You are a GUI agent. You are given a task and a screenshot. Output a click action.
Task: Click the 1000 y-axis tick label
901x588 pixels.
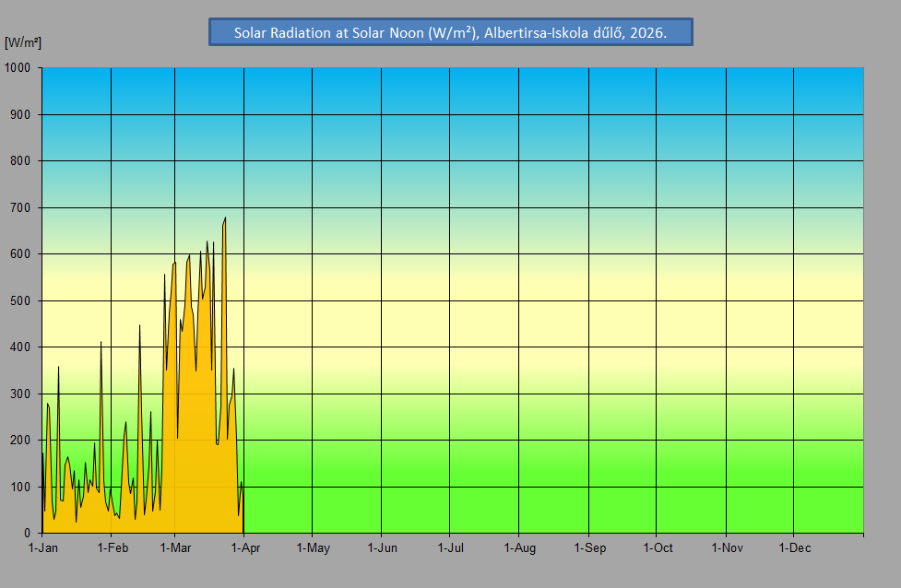pyautogui.click(x=18, y=68)
